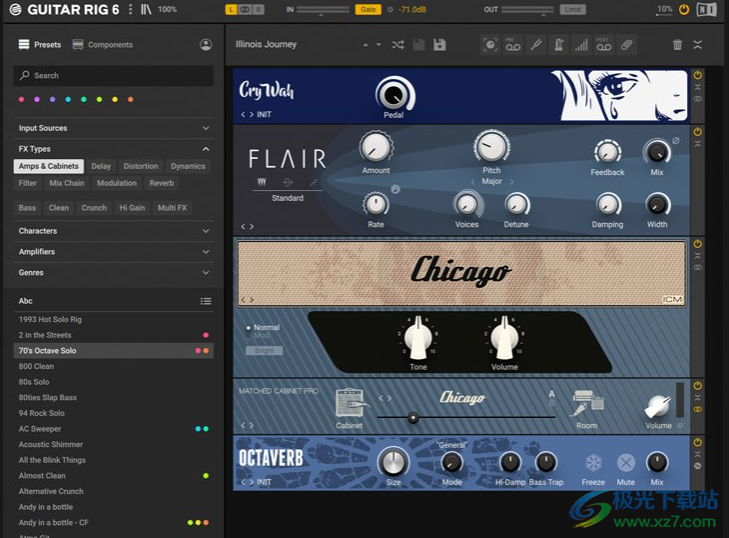Screen dimensions: 729x538
Task: Toggle Flair component power button
Action: point(697,132)
